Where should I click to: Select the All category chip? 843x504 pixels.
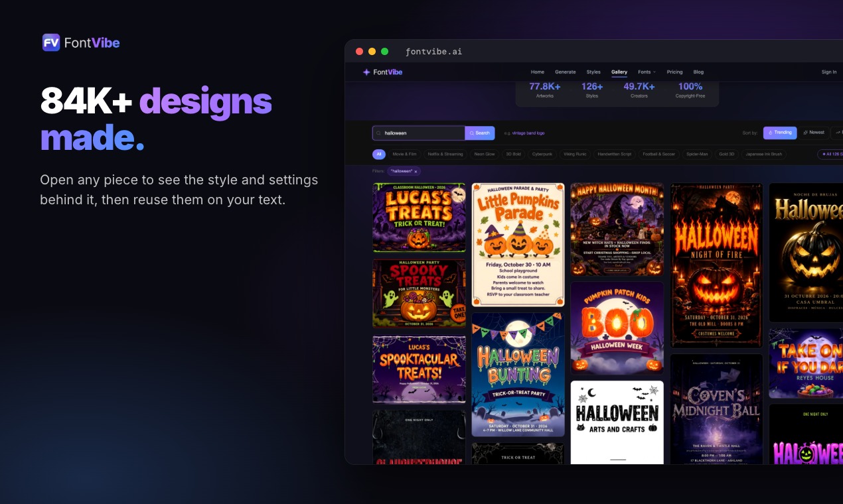pos(379,155)
